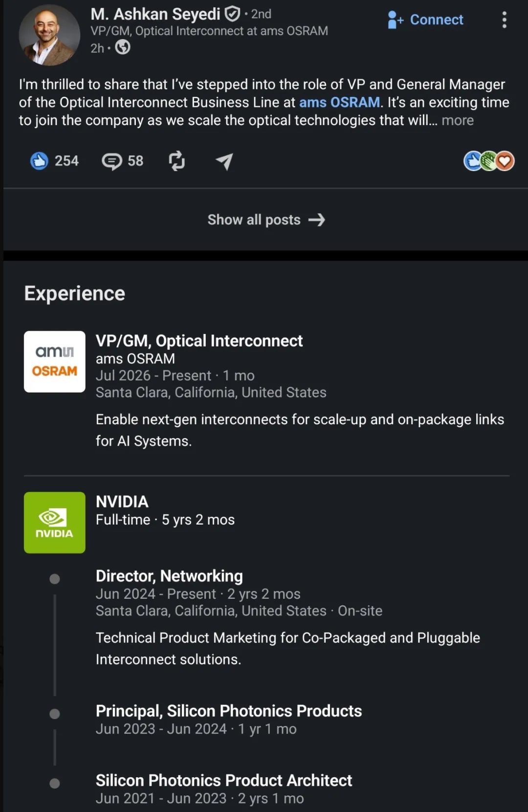Open three-dot post options menu
Viewport: 528px width, 812px height.
tap(504, 20)
